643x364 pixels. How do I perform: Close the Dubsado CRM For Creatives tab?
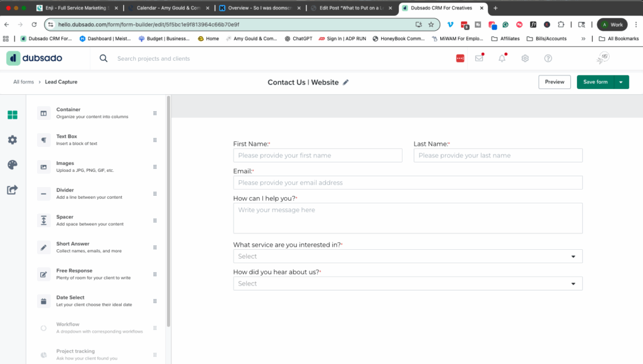tap(482, 8)
